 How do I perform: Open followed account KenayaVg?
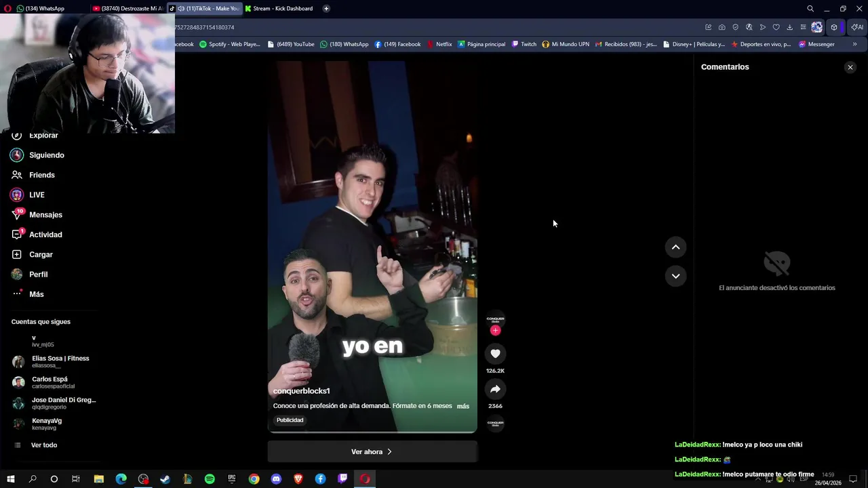(37, 424)
